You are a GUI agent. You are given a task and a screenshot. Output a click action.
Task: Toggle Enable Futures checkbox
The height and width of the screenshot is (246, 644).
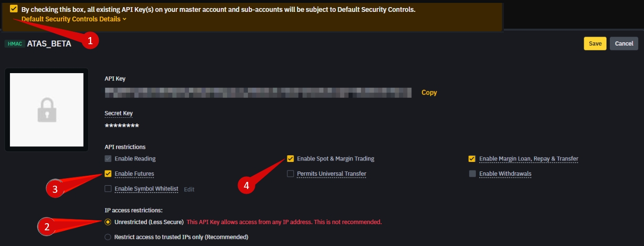108,174
